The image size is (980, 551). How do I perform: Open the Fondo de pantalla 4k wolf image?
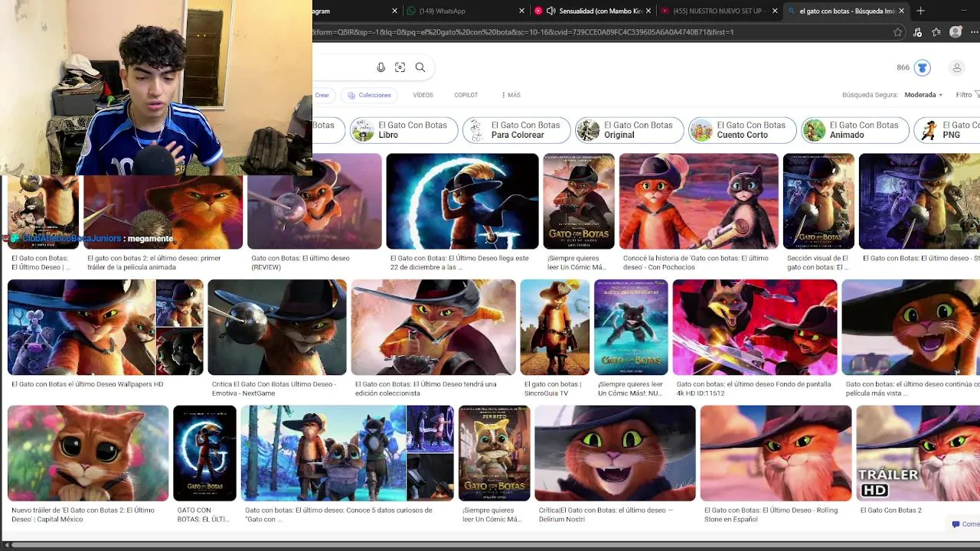755,328
